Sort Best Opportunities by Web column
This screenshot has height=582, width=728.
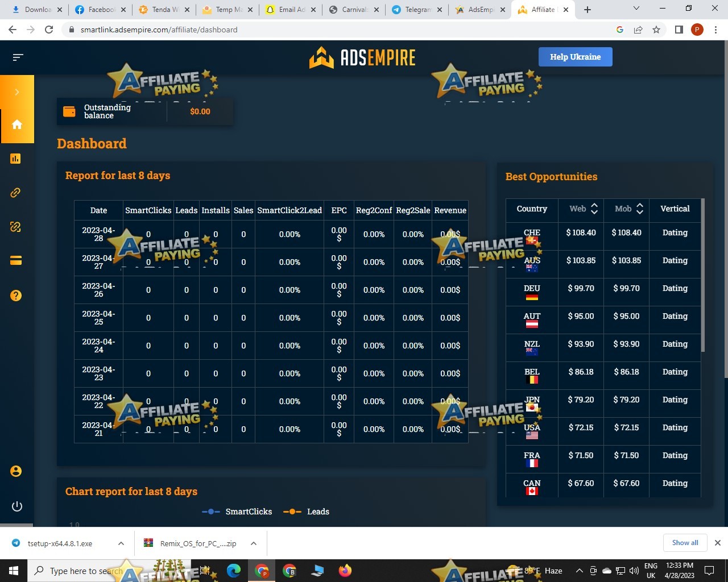pyautogui.click(x=594, y=209)
